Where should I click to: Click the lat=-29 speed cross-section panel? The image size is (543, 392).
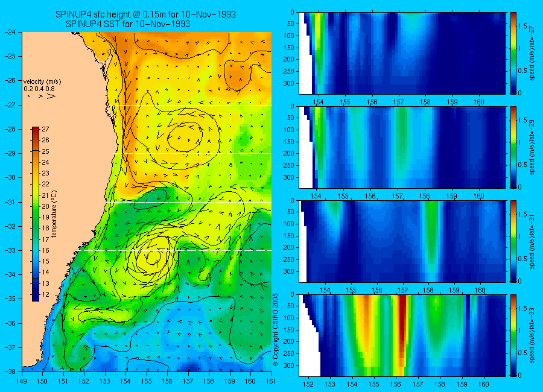coord(402,147)
